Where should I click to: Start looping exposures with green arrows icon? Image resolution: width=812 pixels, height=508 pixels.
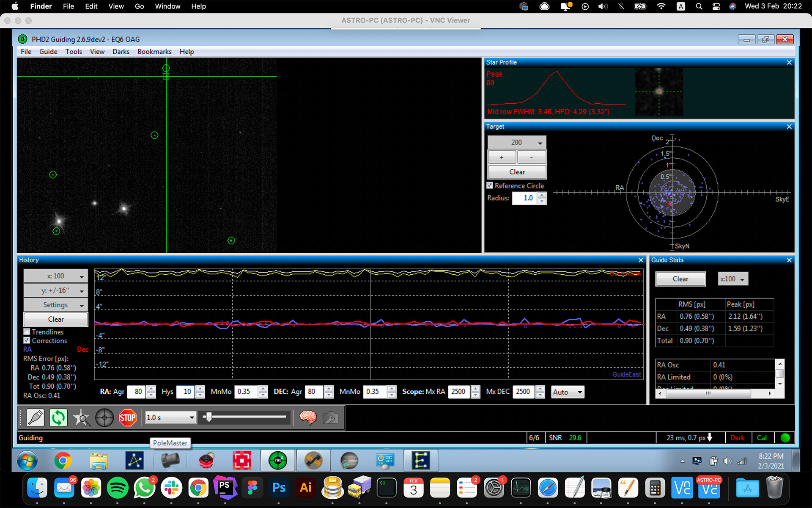(x=58, y=418)
